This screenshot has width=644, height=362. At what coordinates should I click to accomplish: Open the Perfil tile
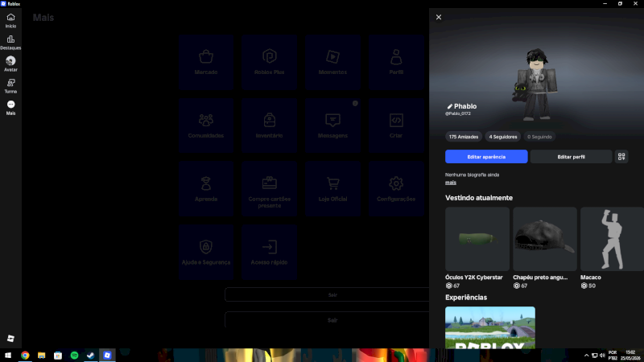pyautogui.click(x=396, y=63)
